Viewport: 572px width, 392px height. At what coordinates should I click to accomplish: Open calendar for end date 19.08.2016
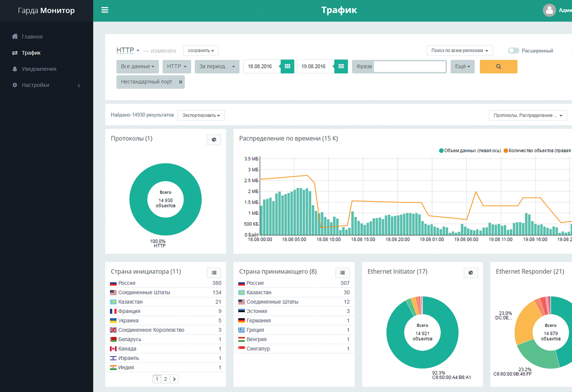coord(341,66)
